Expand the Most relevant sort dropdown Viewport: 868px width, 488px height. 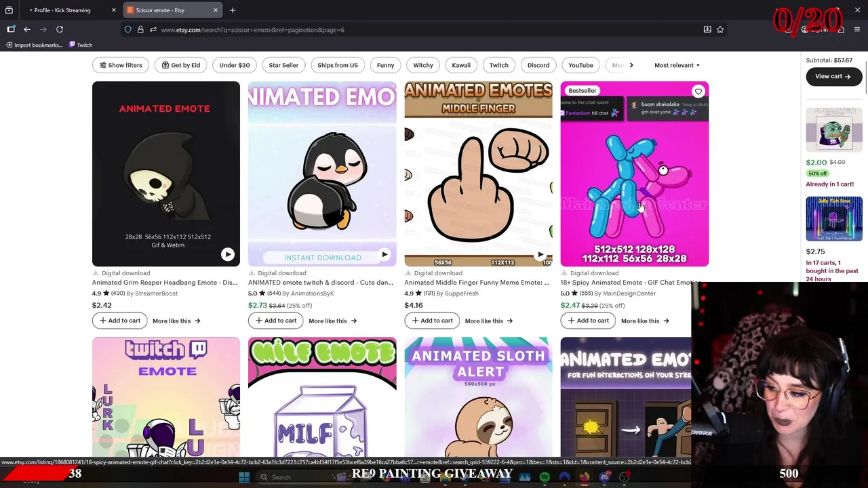tap(677, 65)
